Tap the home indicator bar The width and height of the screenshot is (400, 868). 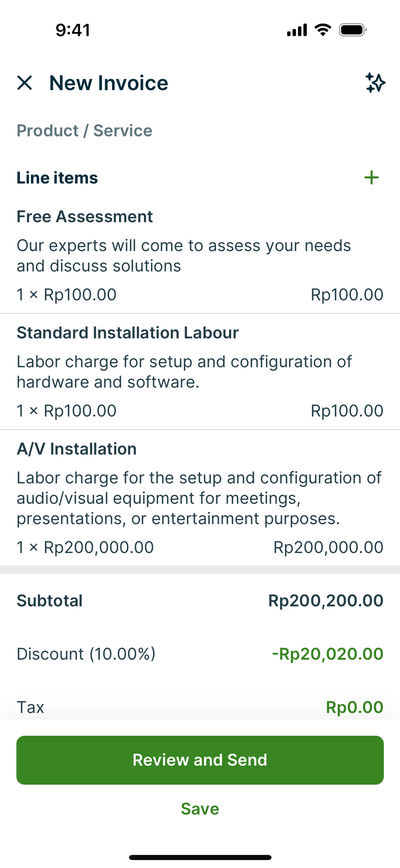[x=200, y=857]
